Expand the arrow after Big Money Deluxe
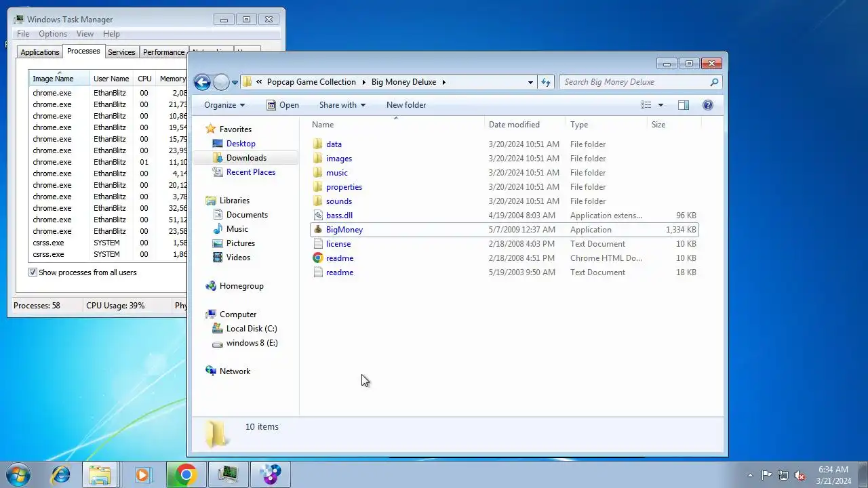Viewport: 868px width, 488px height. tap(444, 82)
